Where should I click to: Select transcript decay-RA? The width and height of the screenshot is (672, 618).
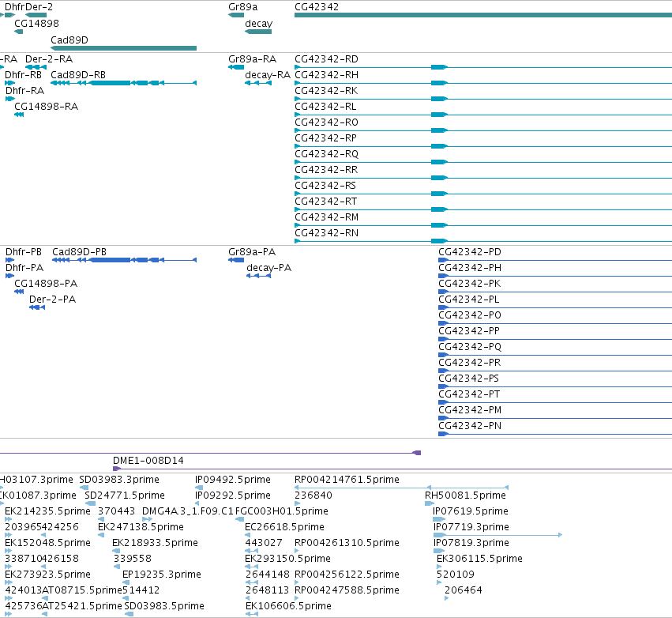pyautogui.click(x=268, y=75)
